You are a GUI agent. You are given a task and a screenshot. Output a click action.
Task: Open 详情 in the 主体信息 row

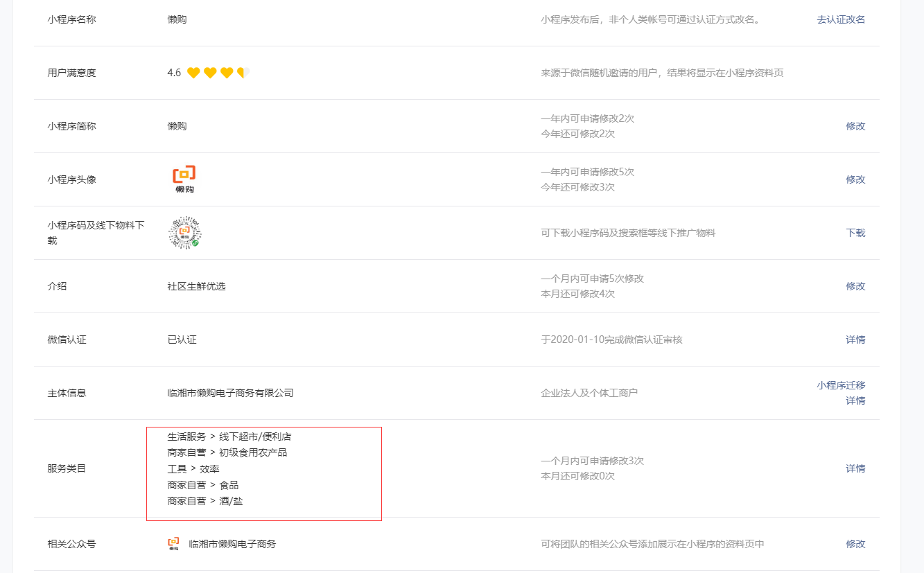(855, 400)
